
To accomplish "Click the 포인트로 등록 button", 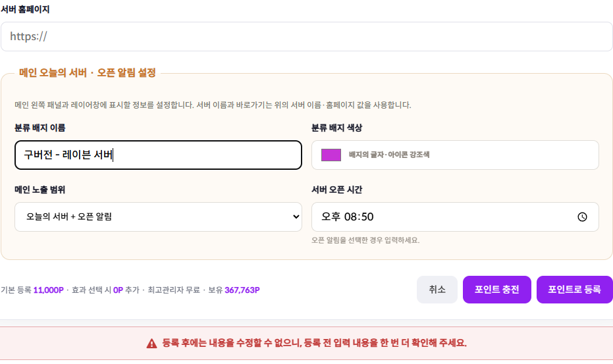I will (x=574, y=290).
